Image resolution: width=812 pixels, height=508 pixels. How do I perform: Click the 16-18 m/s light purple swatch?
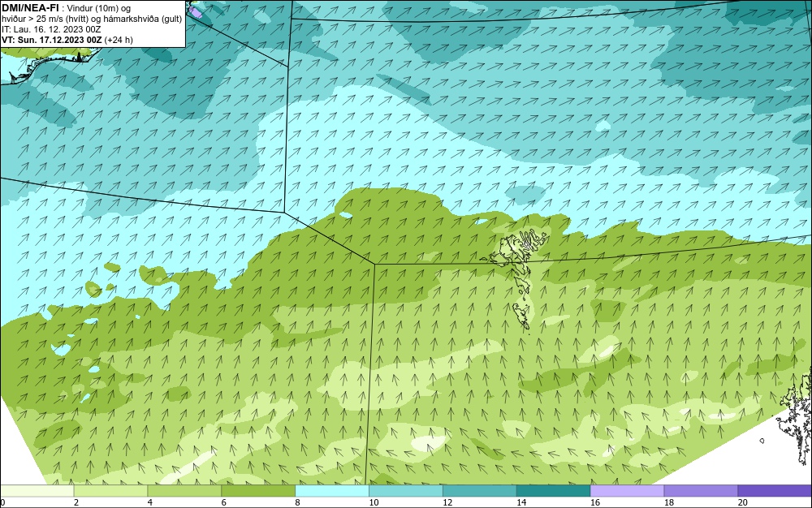[x=627, y=490]
